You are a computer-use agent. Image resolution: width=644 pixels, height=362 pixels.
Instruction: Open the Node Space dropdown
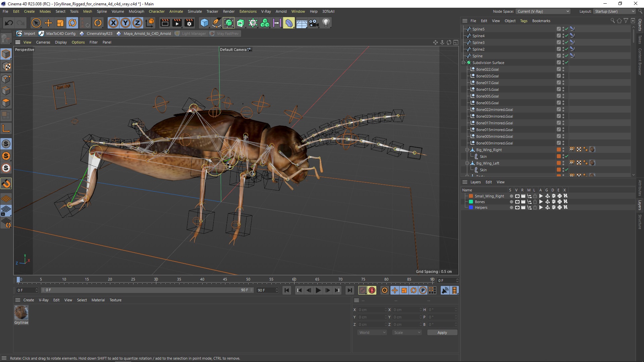543,11
